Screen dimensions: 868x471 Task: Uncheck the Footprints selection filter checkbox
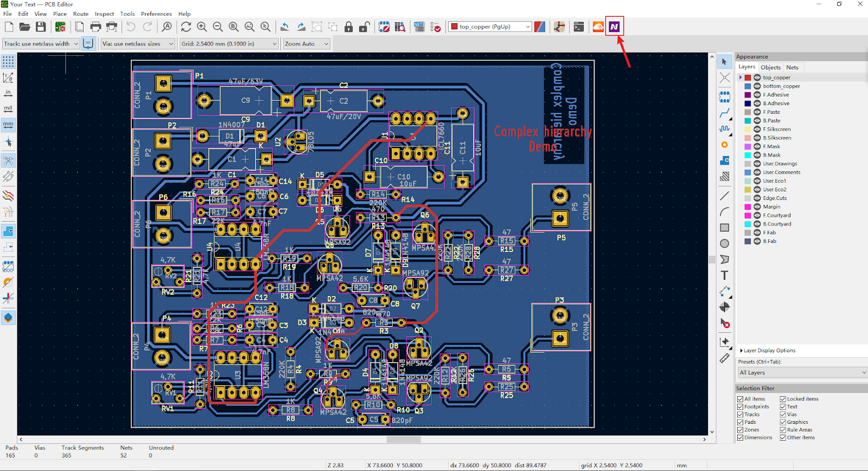coord(741,407)
